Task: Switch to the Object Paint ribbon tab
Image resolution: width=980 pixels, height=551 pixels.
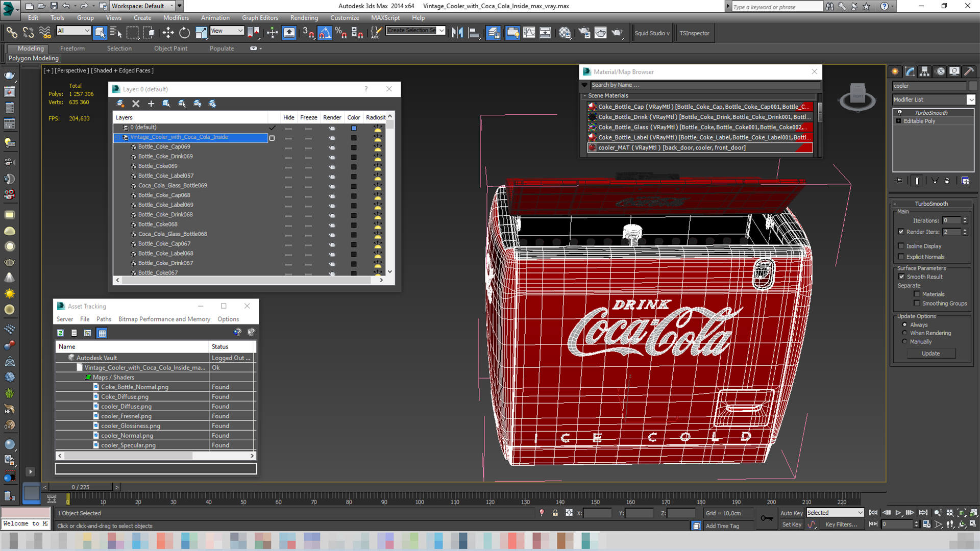Action: point(170,48)
